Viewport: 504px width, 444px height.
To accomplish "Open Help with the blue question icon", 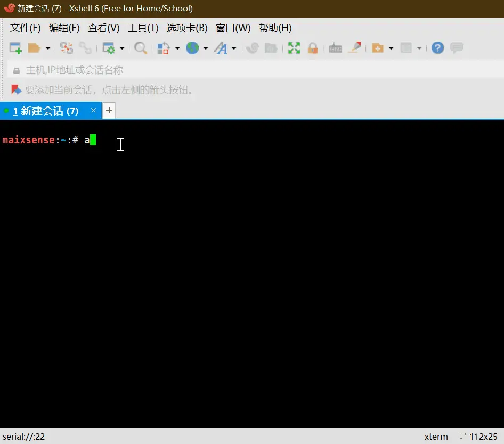I will (x=437, y=48).
